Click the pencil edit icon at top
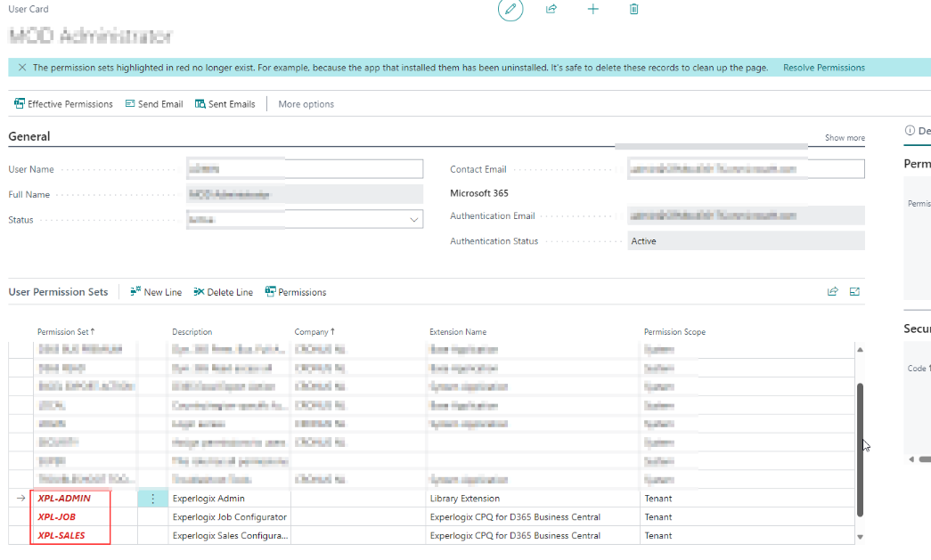The width and height of the screenshot is (931, 560). coord(510,9)
